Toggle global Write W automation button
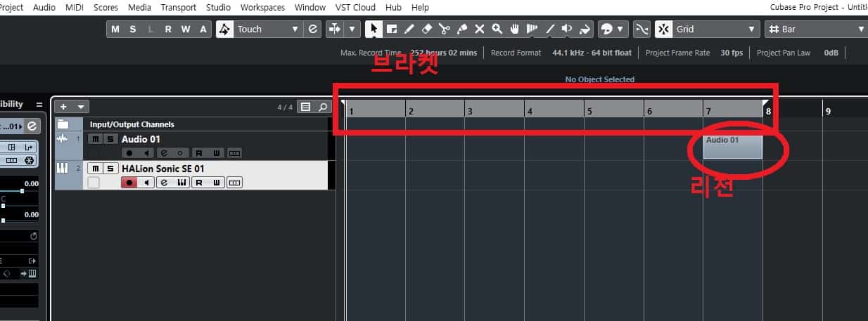This screenshot has height=321, width=868. [185, 29]
